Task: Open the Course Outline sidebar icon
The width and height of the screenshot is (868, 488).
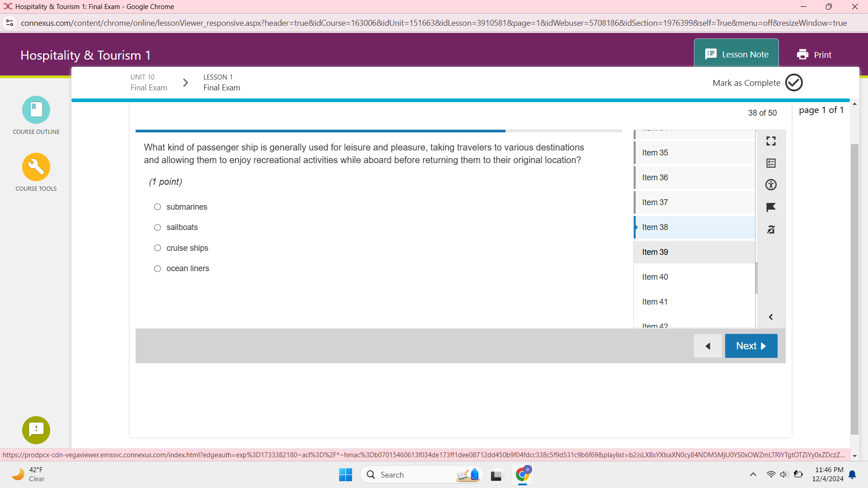Action: coord(36,110)
